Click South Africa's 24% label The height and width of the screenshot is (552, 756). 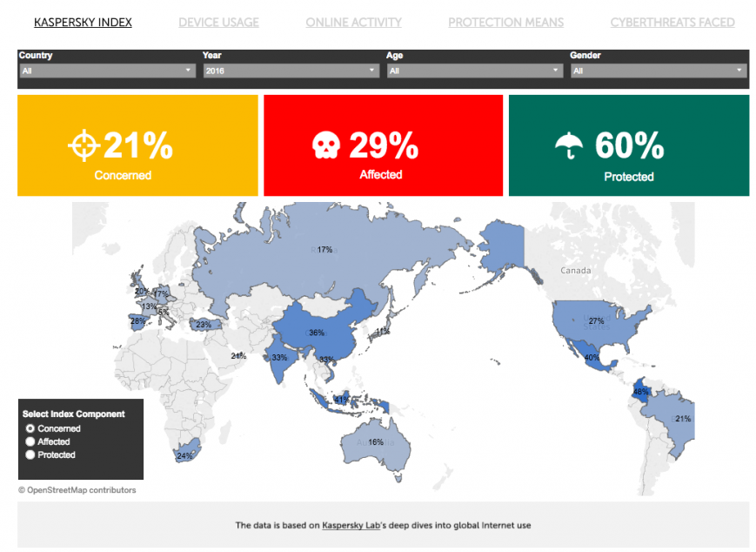point(184,455)
